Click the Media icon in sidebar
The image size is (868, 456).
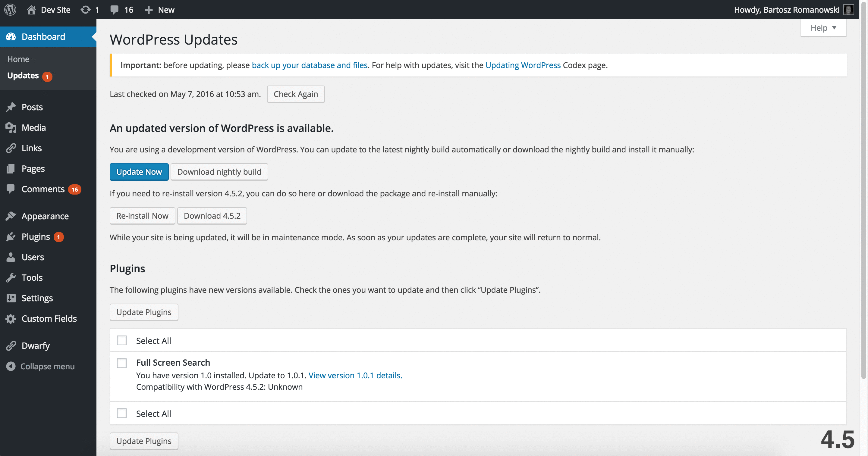(x=11, y=128)
